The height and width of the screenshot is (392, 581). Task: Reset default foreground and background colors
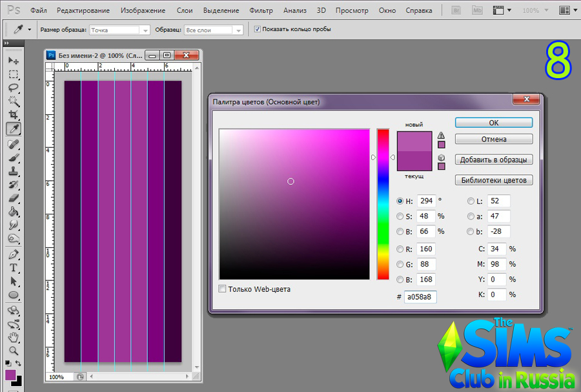[x=8, y=364]
